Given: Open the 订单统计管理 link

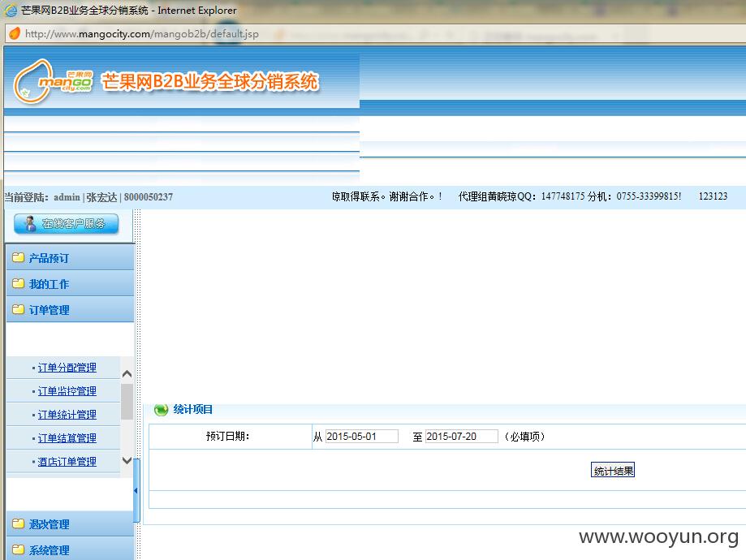Looking at the screenshot, I should pyautogui.click(x=67, y=415).
